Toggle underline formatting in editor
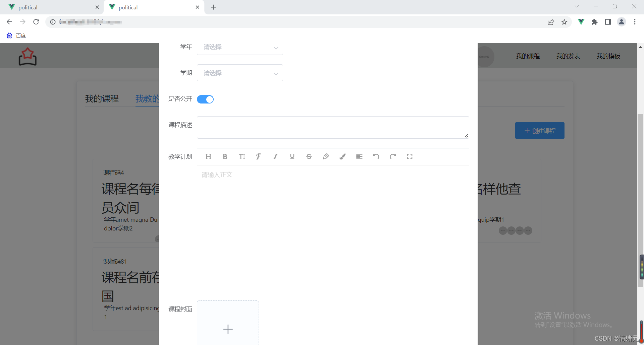Image resolution: width=644 pixels, height=345 pixels. pyautogui.click(x=292, y=156)
